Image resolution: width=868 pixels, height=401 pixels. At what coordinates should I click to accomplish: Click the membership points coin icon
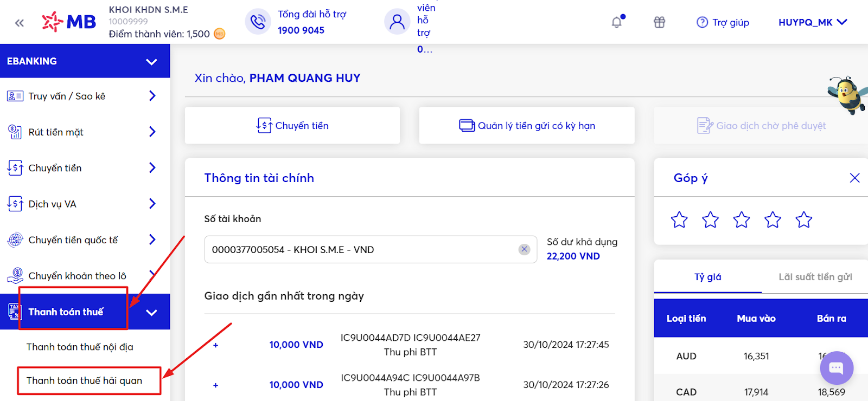click(x=220, y=34)
